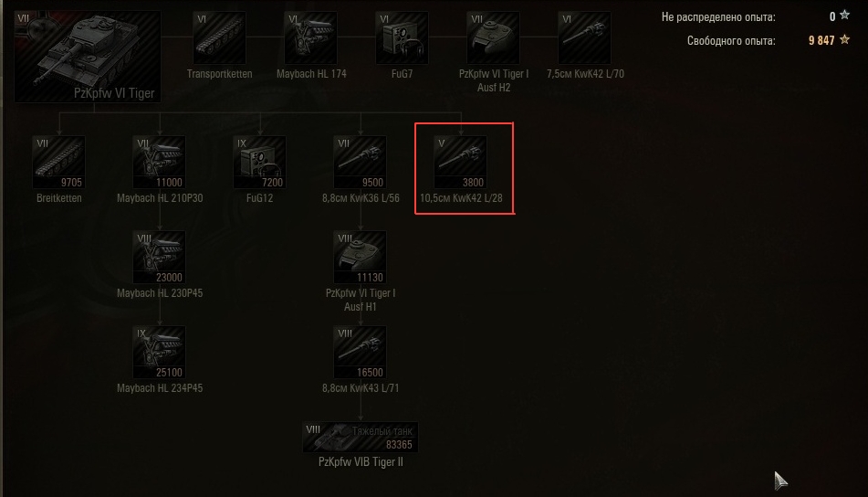Select the PzKpfw VI Tiger I Ausf H2 turret
The height and width of the screenshot is (497, 868).
[493, 37]
